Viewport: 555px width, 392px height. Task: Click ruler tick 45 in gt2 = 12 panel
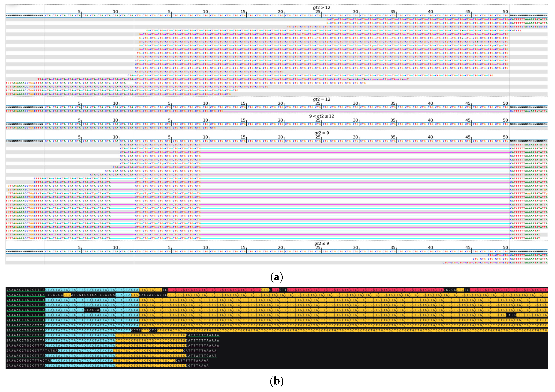(x=468, y=103)
